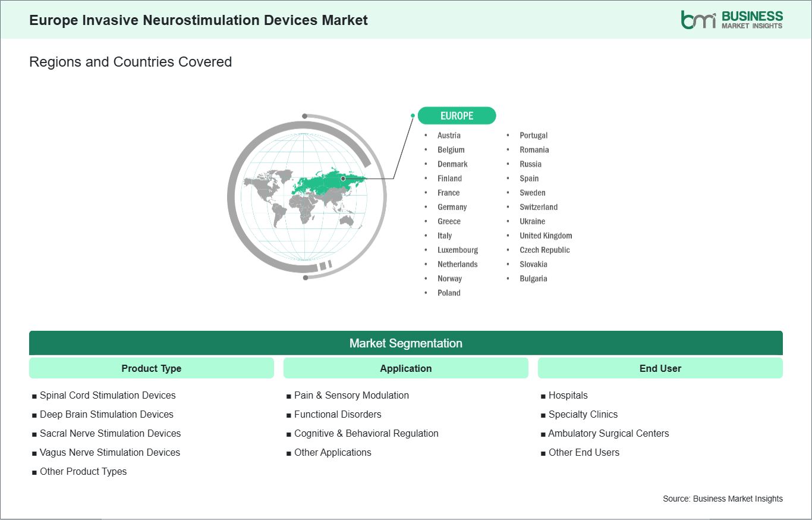The image size is (812, 520).
Task: Click 'Functional Disorders' item
Action: pyautogui.click(x=338, y=414)
